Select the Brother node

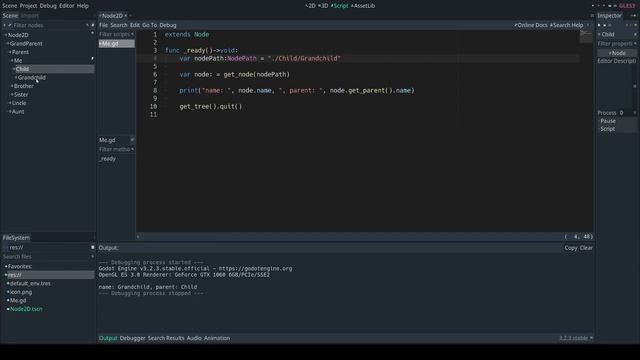[24, 86]
